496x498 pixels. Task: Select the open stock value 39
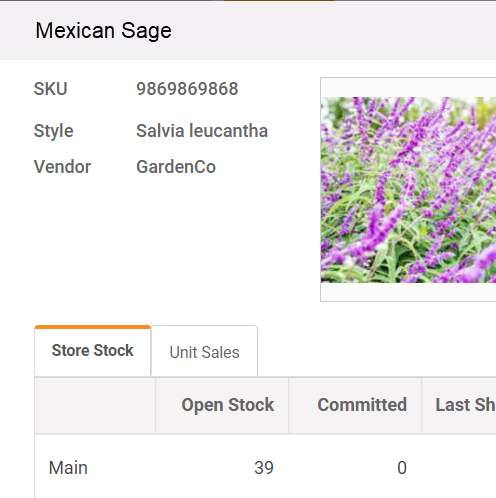[x=264, y=468]
